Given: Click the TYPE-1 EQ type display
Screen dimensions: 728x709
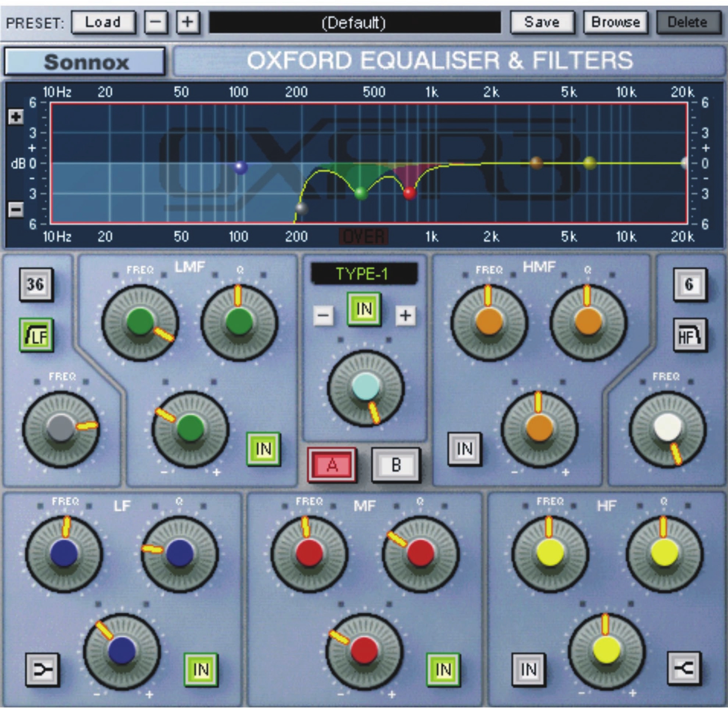Looking at the screenshot, I should [363, 274].
